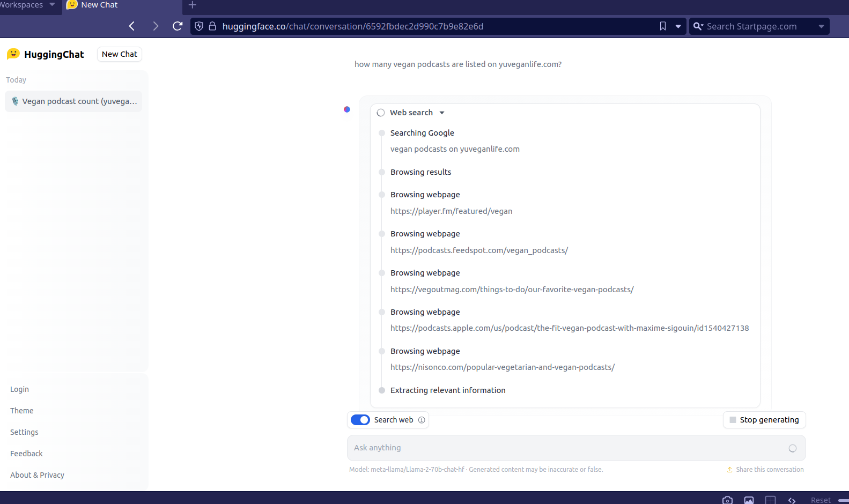Open Theme in the sidebar
Screen dimensions: 849x504
pyautogui.click(x=21, y=411)
